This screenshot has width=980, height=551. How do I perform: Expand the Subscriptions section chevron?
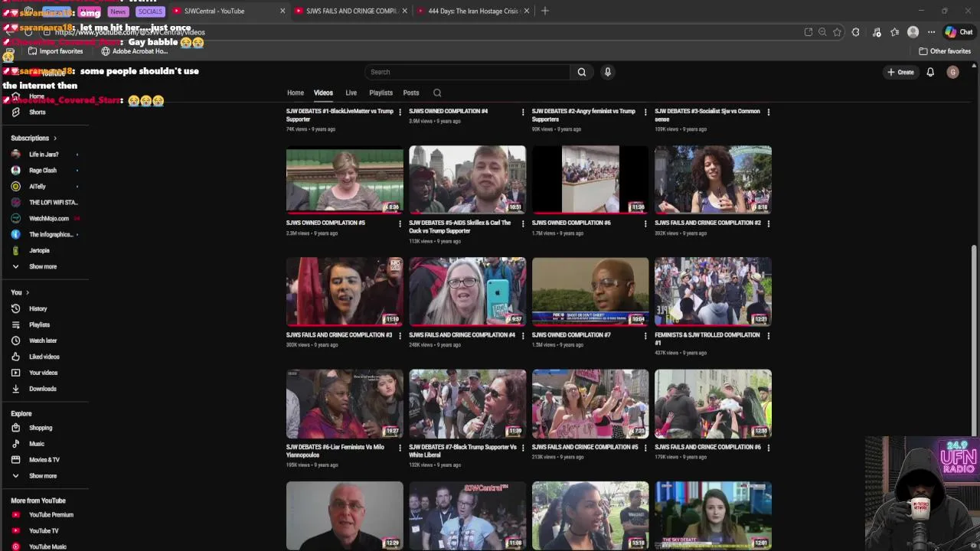[55, 139]
